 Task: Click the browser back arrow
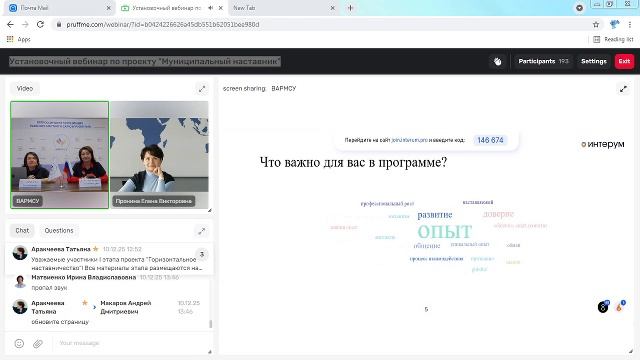coord(10,24)
